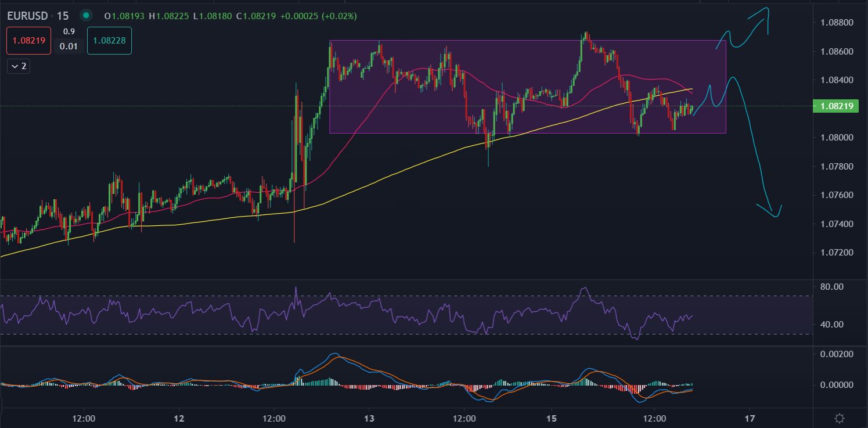Click the 0.9 spread value

click(x=69, y=31)
